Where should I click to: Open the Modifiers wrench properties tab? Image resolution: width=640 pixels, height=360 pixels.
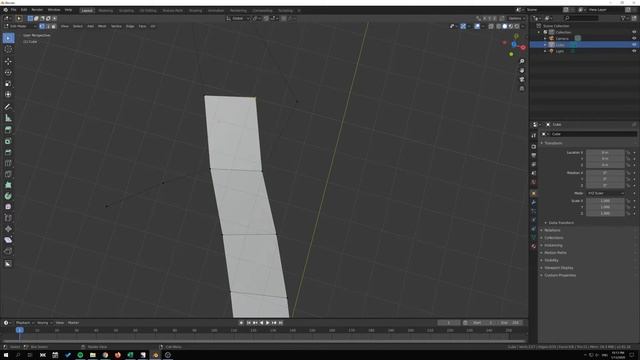tap(533, 202)
